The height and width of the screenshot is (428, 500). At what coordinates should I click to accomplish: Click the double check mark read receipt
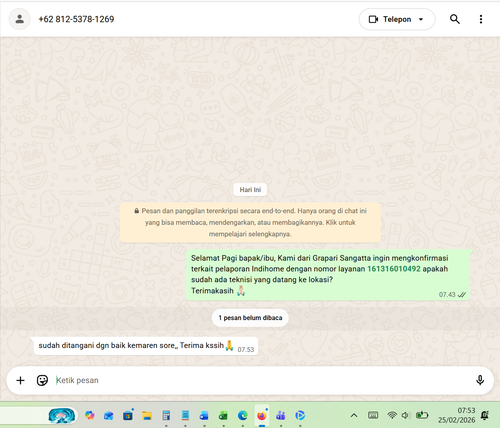pyautogui.click(x=462, y=295)
